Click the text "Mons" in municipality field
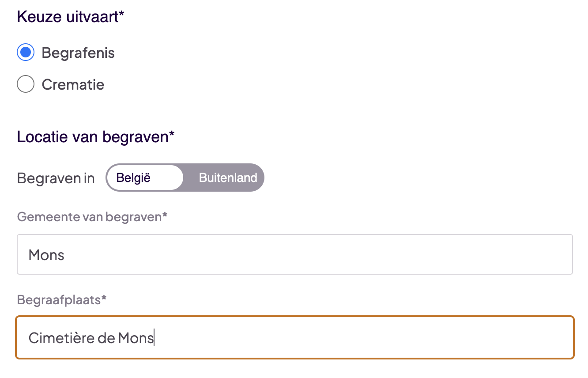Screen dimensions: 588x378 point(46,255)
